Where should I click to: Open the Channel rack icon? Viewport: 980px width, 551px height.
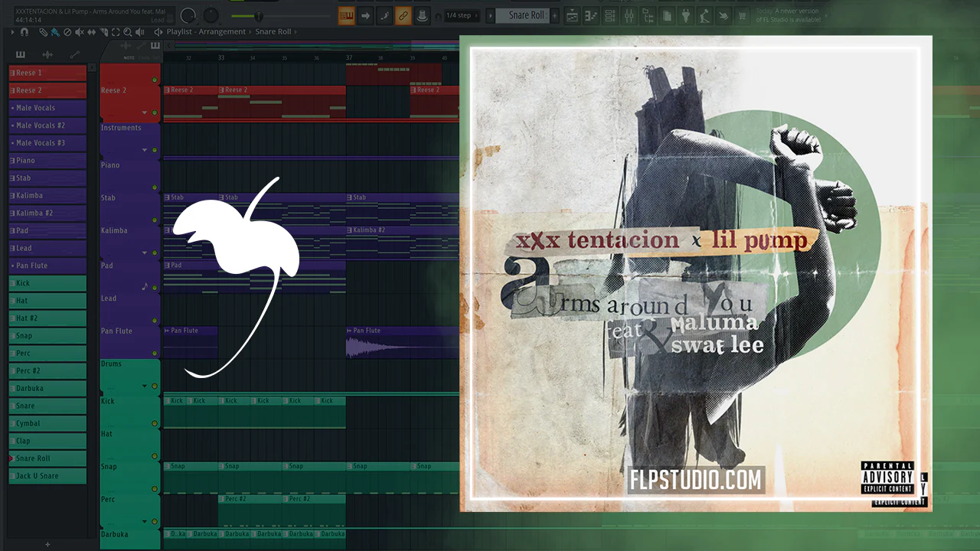[610, 15]
